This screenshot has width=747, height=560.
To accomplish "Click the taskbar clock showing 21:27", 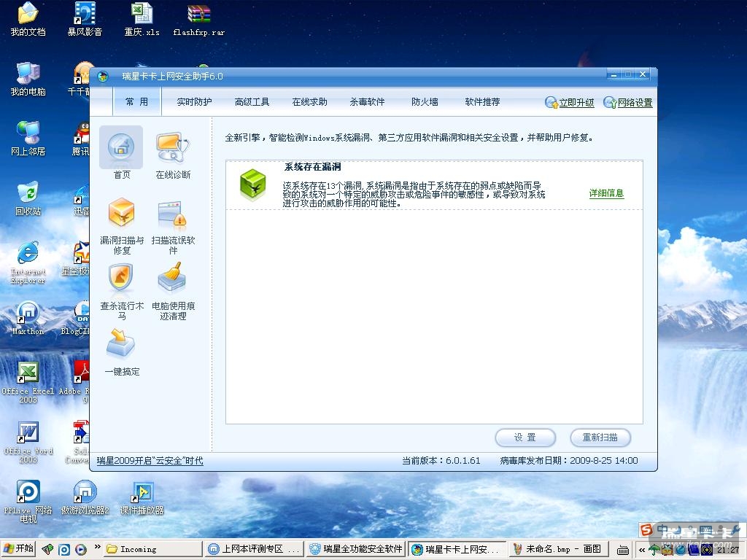I will (727, 550).
